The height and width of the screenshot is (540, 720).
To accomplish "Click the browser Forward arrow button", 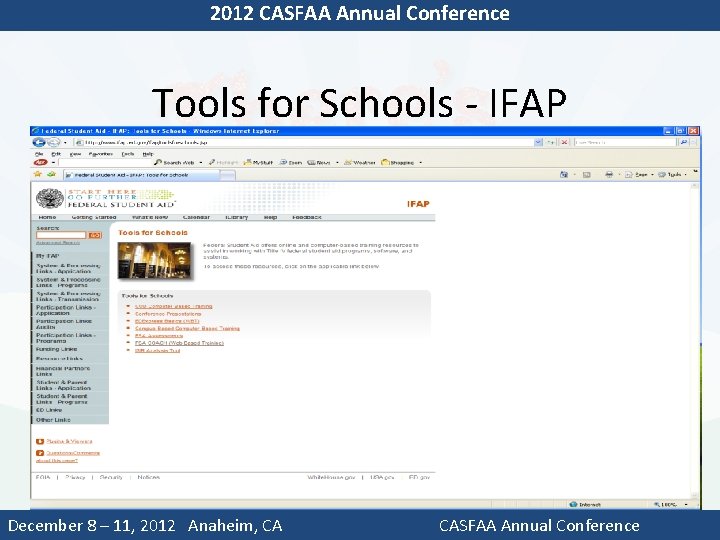I will point(53,142).
